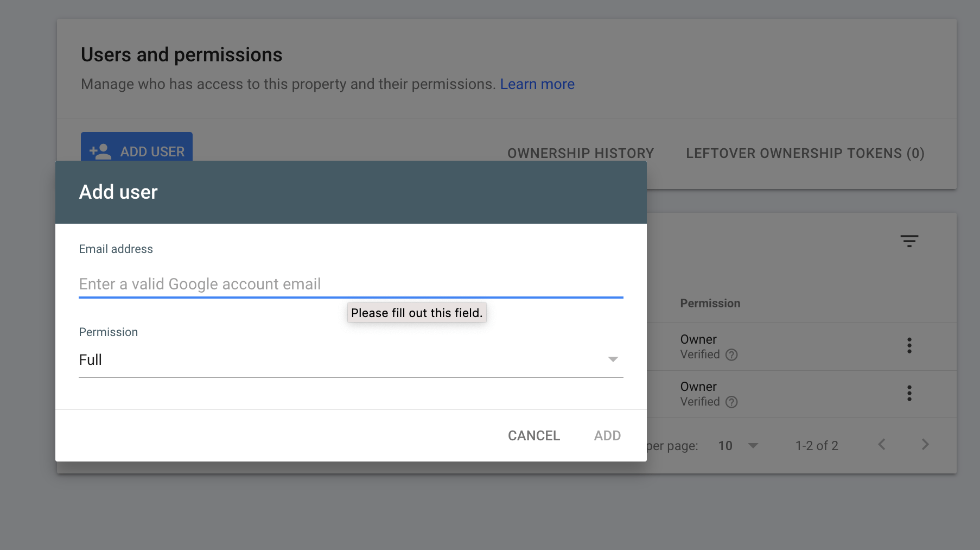Click the Add user dialog title

(x=118, y=192)
